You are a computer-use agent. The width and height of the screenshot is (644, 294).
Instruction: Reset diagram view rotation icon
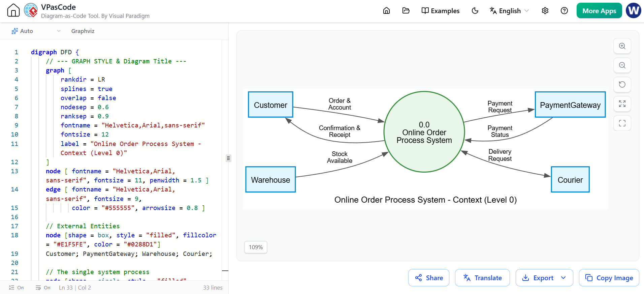tap(622, 85)
